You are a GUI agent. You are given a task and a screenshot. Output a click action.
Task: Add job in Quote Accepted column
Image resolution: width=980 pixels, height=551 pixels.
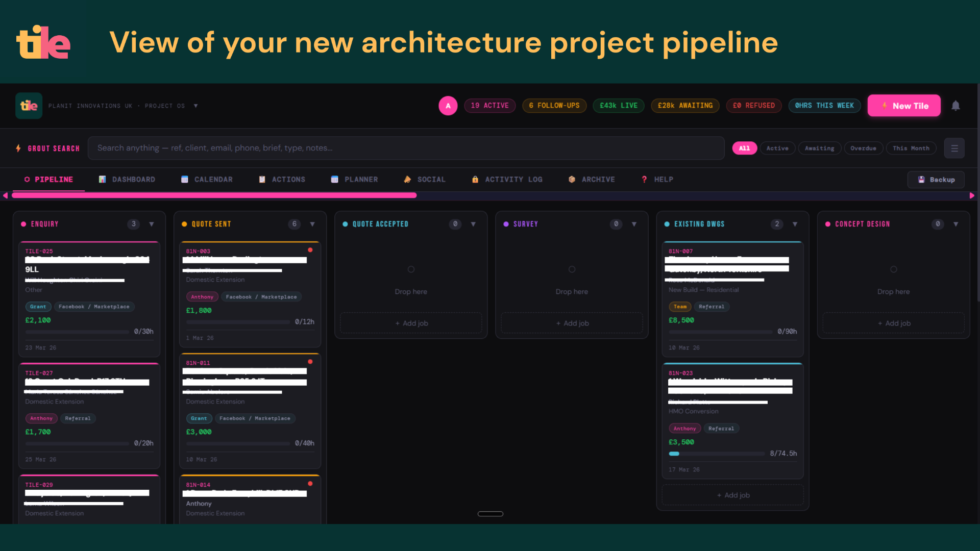point(411,323)
